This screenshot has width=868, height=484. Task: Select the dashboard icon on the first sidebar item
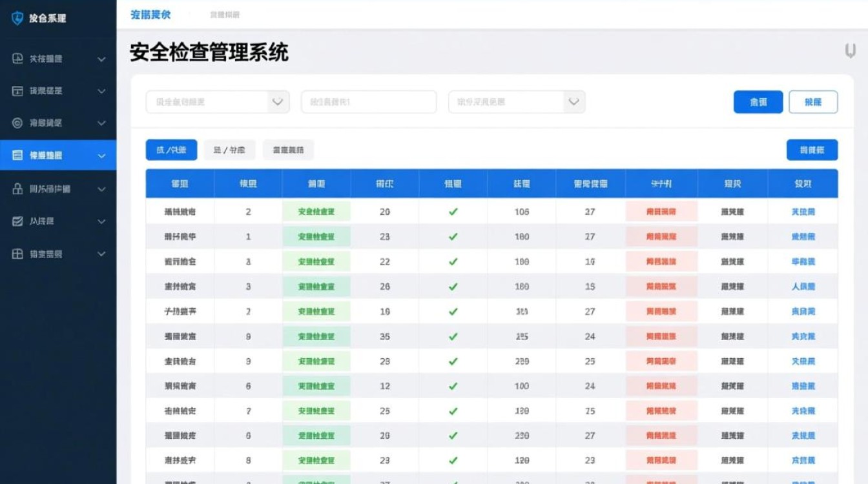[17, 59]
